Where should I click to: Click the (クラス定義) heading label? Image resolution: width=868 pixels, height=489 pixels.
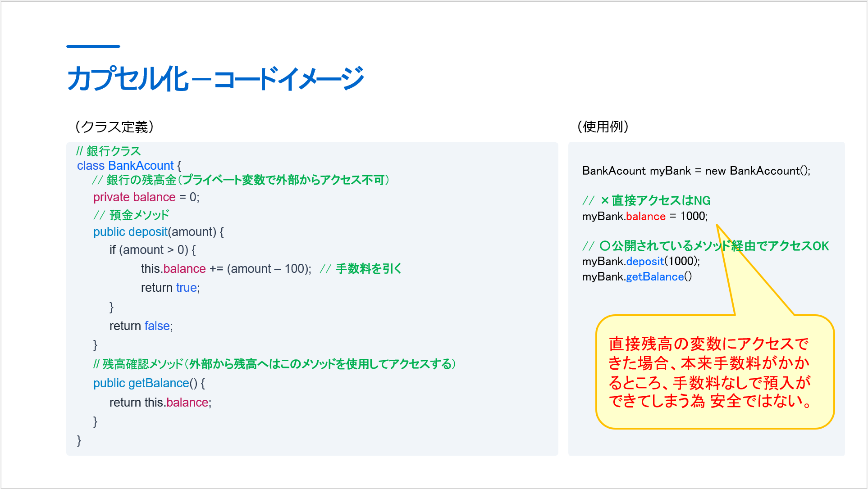(x=114, y=127)
